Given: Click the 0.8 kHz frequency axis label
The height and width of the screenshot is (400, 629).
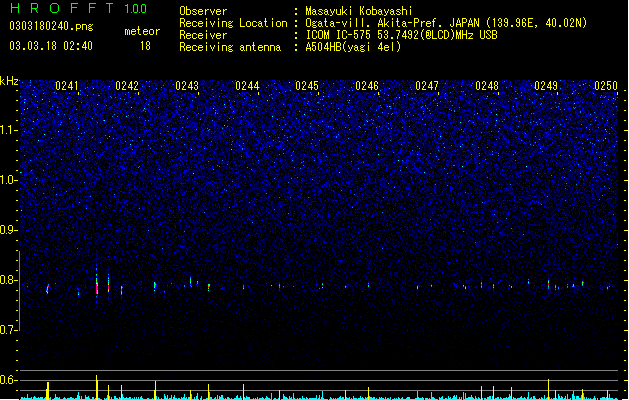Looking at the screenshot, I should point(9,280).
